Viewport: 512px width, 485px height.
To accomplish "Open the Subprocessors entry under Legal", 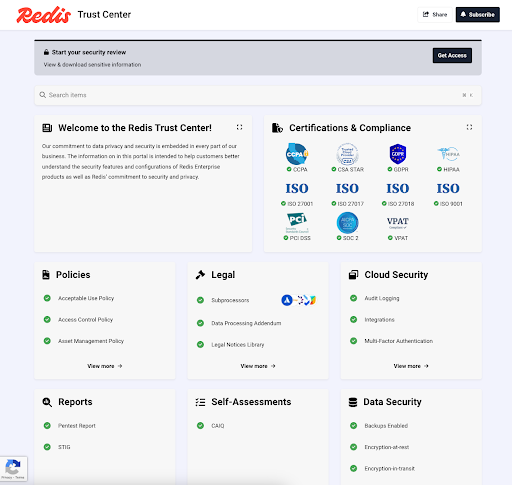I will point(230,300).
